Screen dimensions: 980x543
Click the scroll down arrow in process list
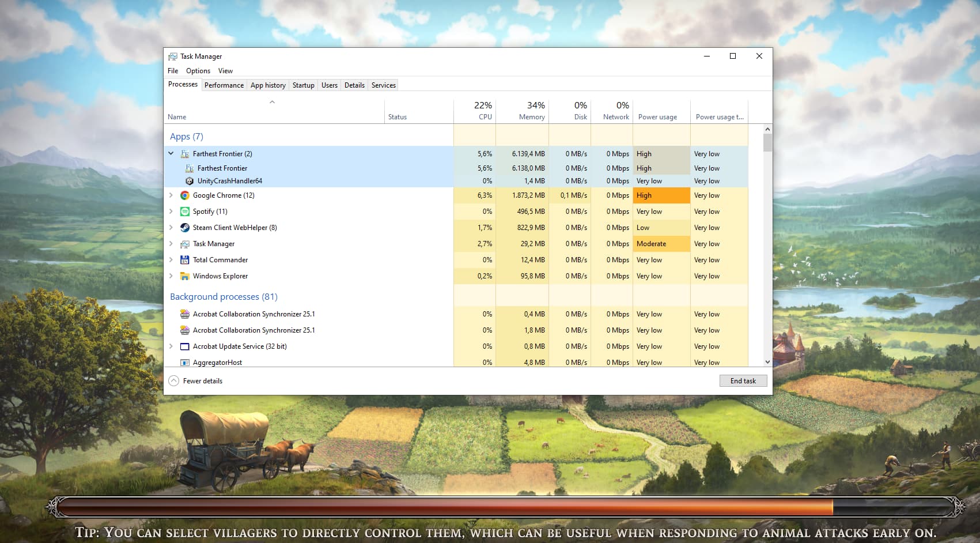[x=767, y=362]
